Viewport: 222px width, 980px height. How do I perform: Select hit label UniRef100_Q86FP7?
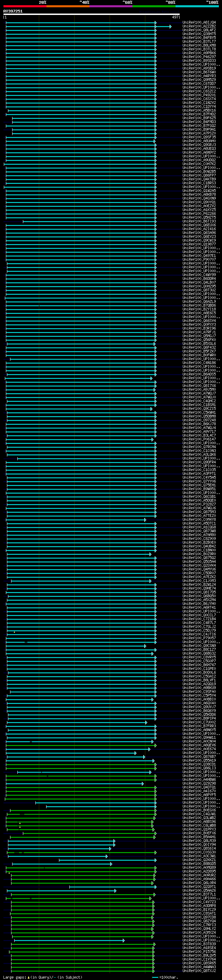pyautogui.click(x=199, y=175)
